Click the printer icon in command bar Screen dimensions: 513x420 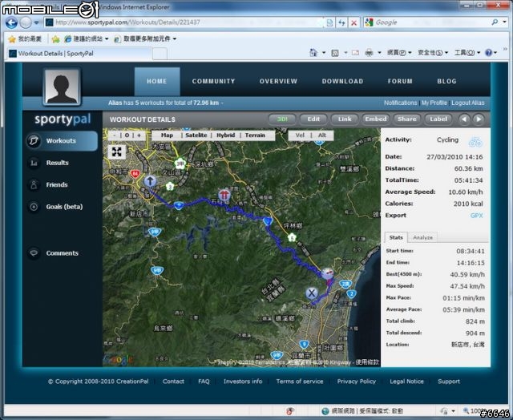click(369, 53)
